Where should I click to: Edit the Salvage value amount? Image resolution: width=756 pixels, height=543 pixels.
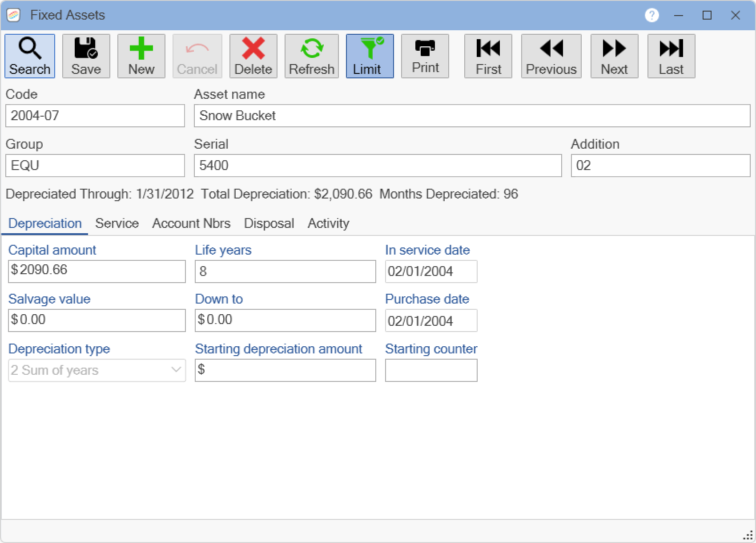pyautogui.click(x=97, y=320)
